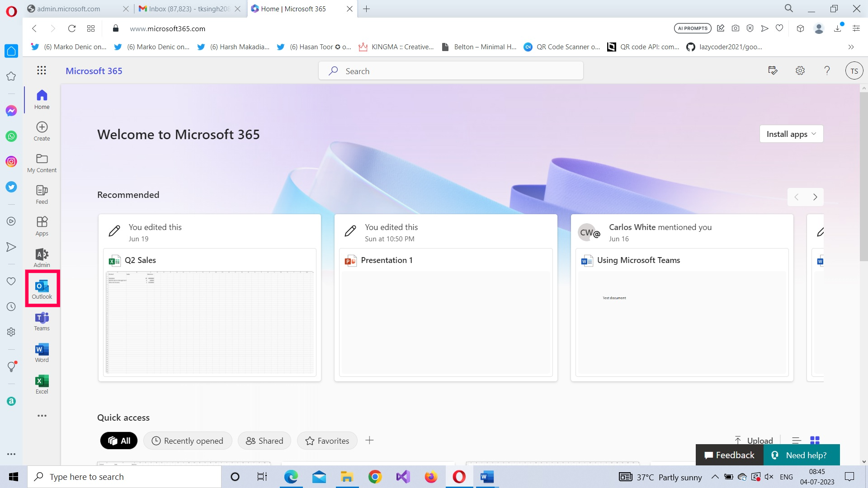Image resolution: width=868 pixels, height=488 pixels.
Task: Click the Windows taskbar search box
Action: tap(124, 477)
